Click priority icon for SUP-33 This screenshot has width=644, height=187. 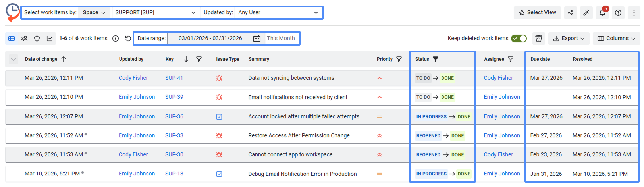[x=380, y=136]
